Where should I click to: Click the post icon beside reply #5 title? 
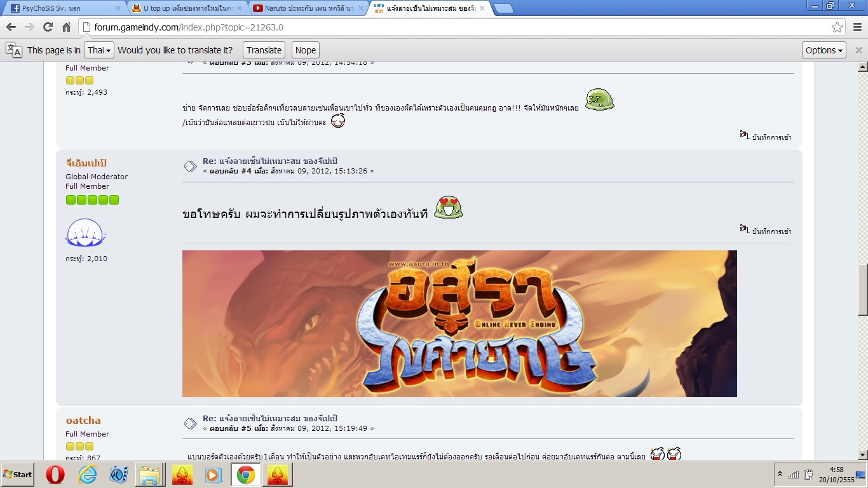[x=191, y=424]
